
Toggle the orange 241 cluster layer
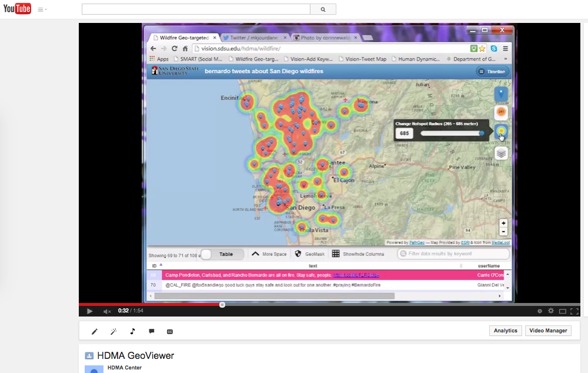coord(501,112)
